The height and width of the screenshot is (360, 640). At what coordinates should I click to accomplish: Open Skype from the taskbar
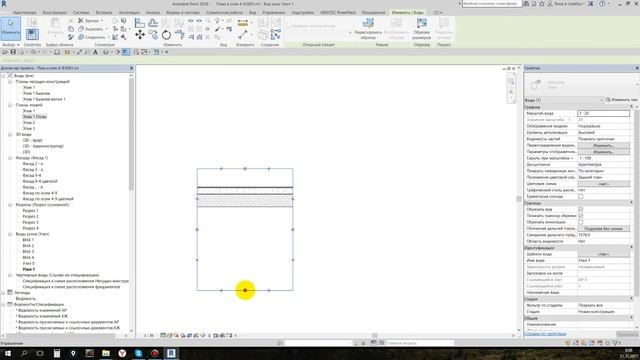pyautogui.click(x=138, y=353)
